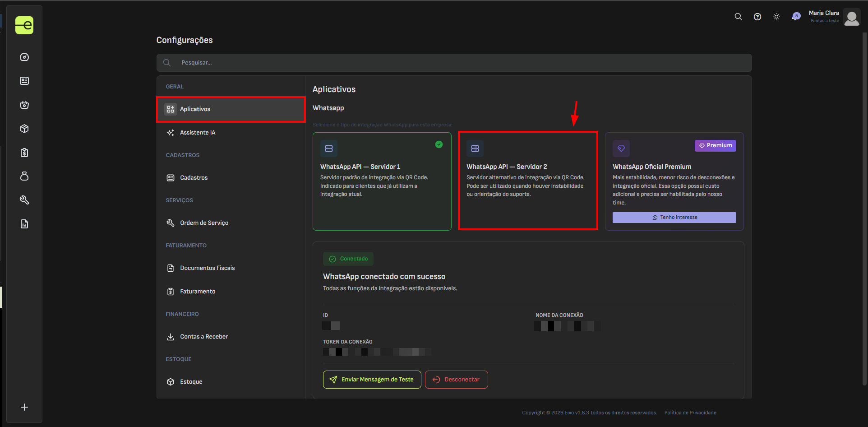Open the wrench tool icon in sidebar
This screenshot has width=868, height=427.
click(24, 200)
